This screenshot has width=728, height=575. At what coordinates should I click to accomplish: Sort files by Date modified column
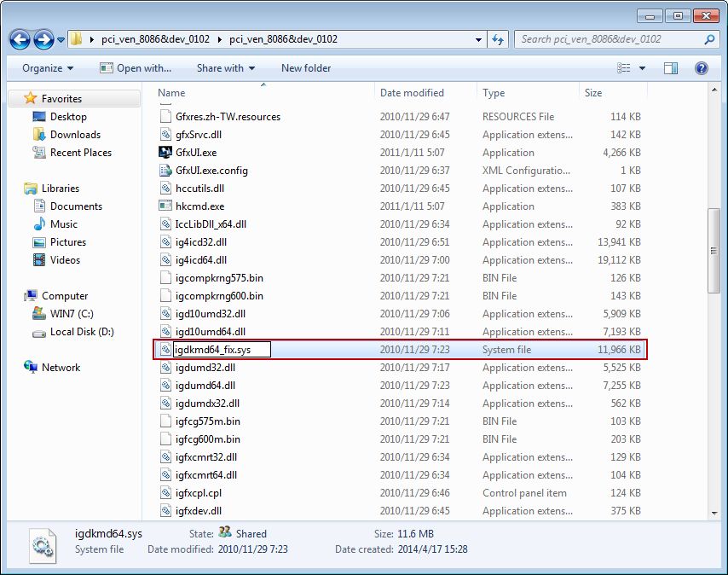point(412,93)
